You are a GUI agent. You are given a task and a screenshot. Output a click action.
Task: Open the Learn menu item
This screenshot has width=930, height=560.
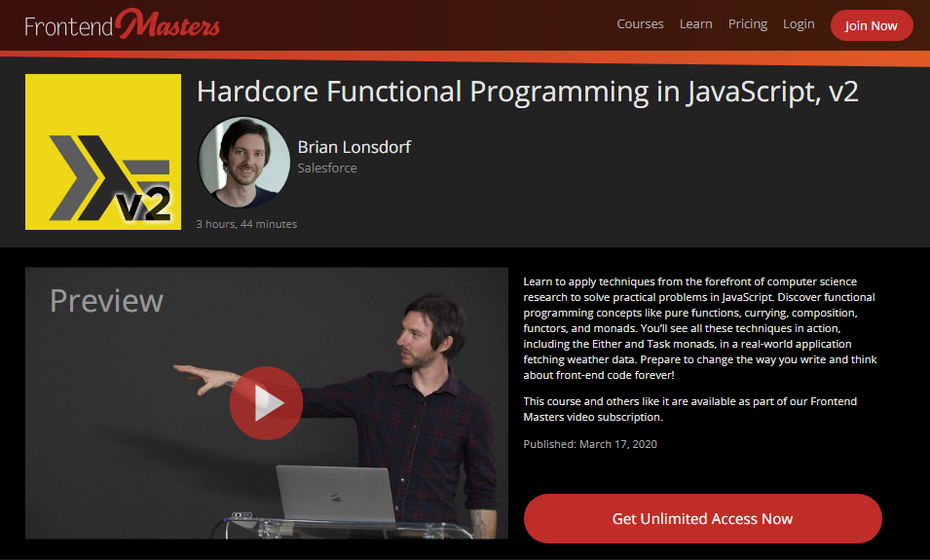(695, 24)
